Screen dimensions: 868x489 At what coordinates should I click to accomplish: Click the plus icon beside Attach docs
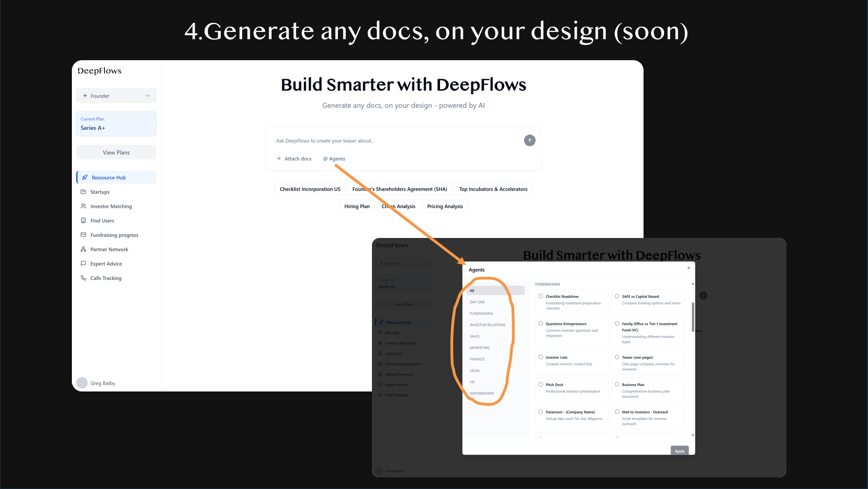point(279,159)
